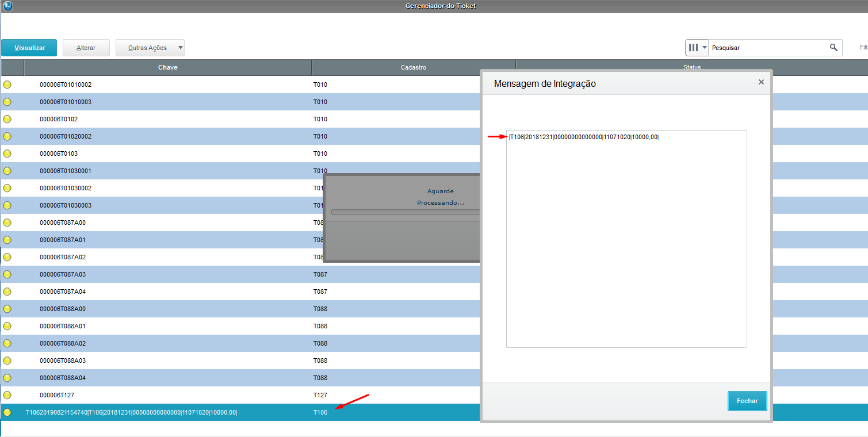868x437 pixels.
Task: Select row 000006T01030002
Action: click(66, 188)
